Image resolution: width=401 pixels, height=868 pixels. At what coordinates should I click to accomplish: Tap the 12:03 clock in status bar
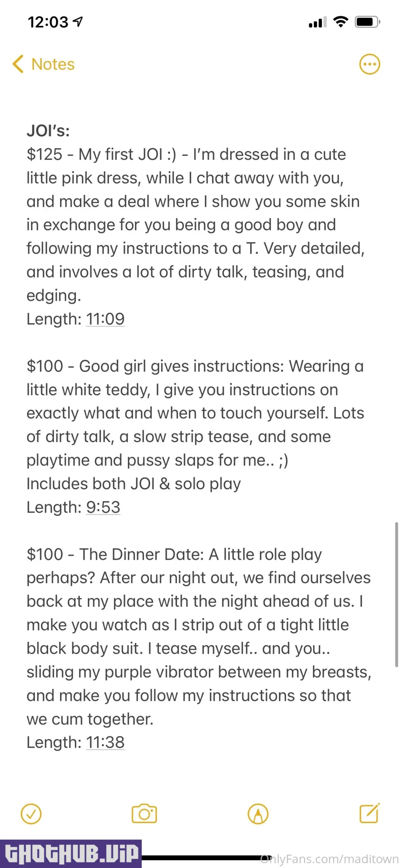pos(48,22)
